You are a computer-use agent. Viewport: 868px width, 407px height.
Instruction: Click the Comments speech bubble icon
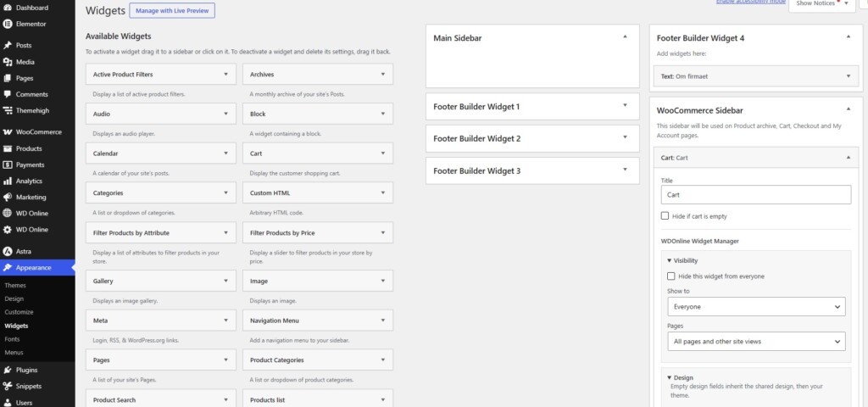[8, 94]
